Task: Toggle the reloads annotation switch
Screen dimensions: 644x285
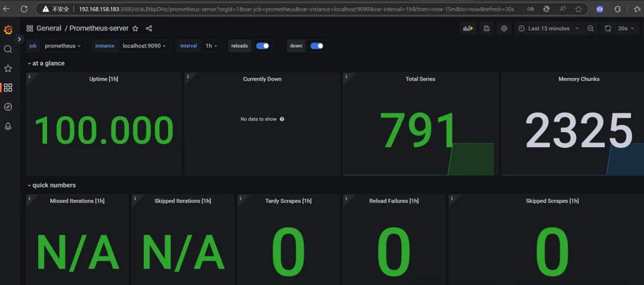Action: [x=263, y=46]
